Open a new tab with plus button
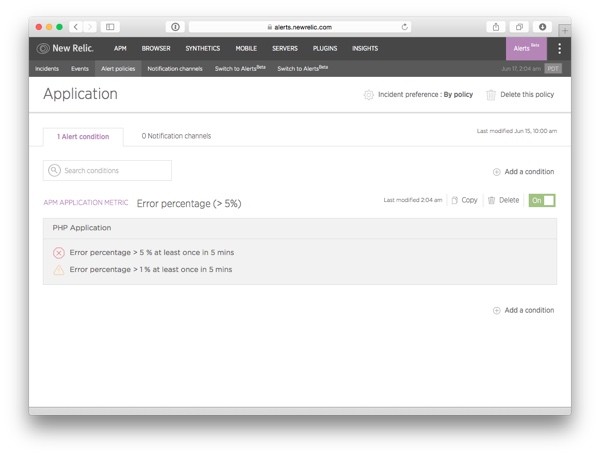Screen dimensions: 600x457 click(565, 30)
